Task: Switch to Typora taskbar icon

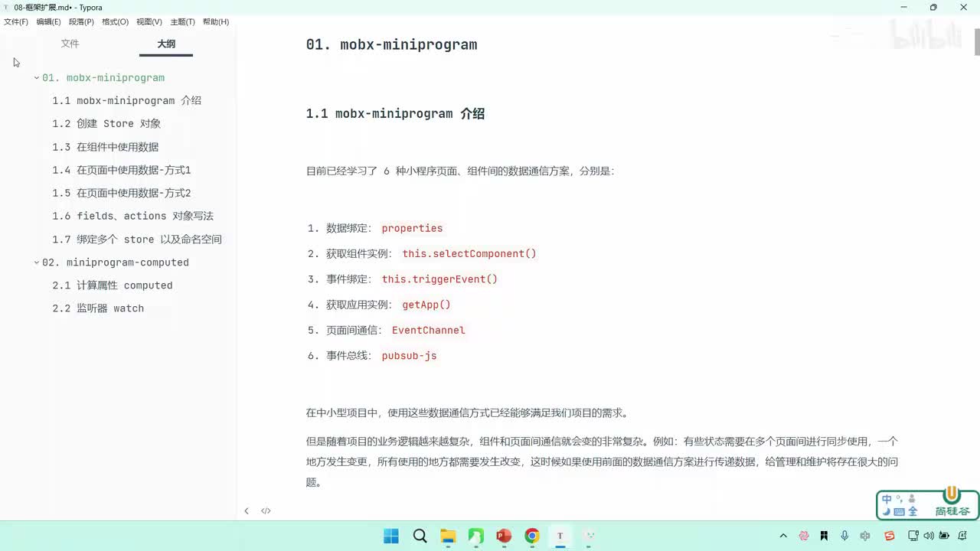Action: [x=560, y=536]
